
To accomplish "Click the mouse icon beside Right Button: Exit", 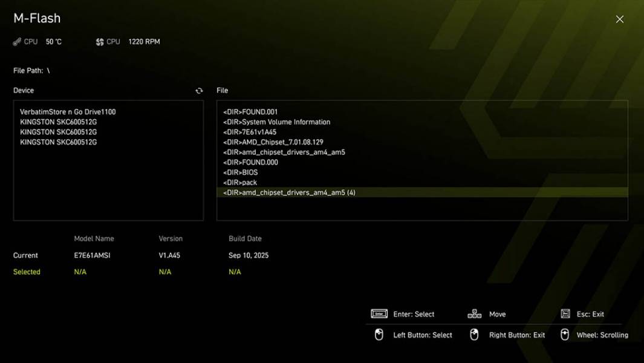I will click(x=475, y=335).
